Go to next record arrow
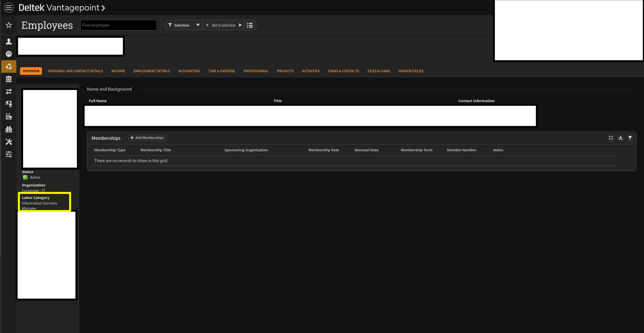 tap(240, 25)
